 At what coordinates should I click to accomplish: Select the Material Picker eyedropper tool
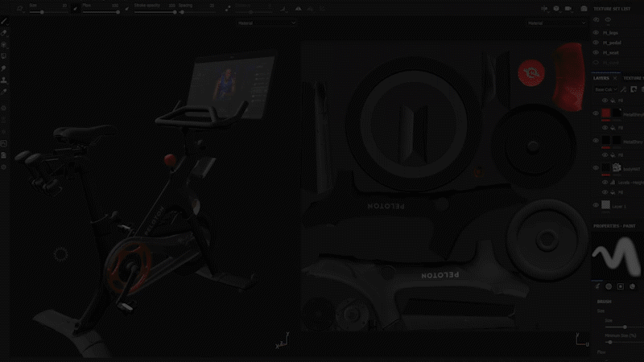coord(4,92)
